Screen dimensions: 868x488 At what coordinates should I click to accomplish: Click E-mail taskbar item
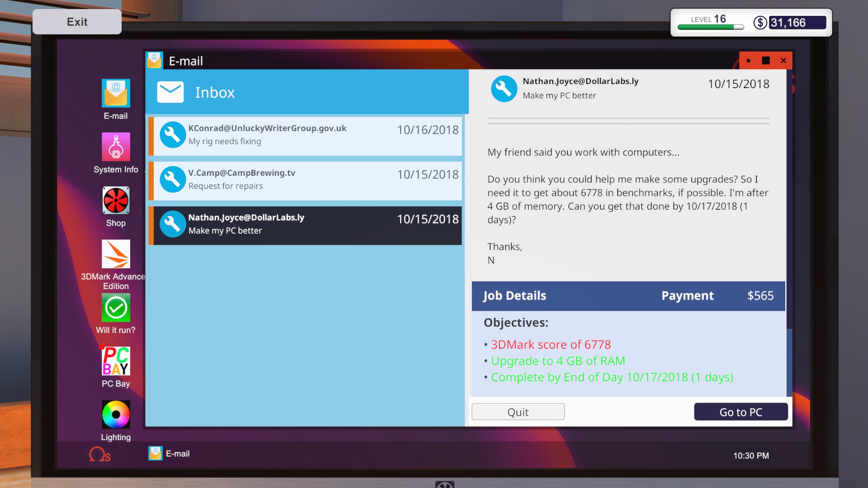[170, 453]
